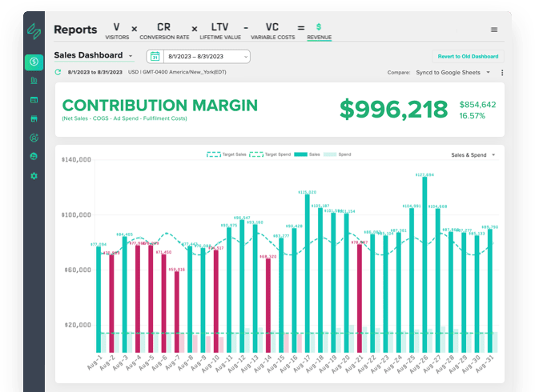Click the app logo in sidebar
The image size is (535, 392).
pos(34,31)
